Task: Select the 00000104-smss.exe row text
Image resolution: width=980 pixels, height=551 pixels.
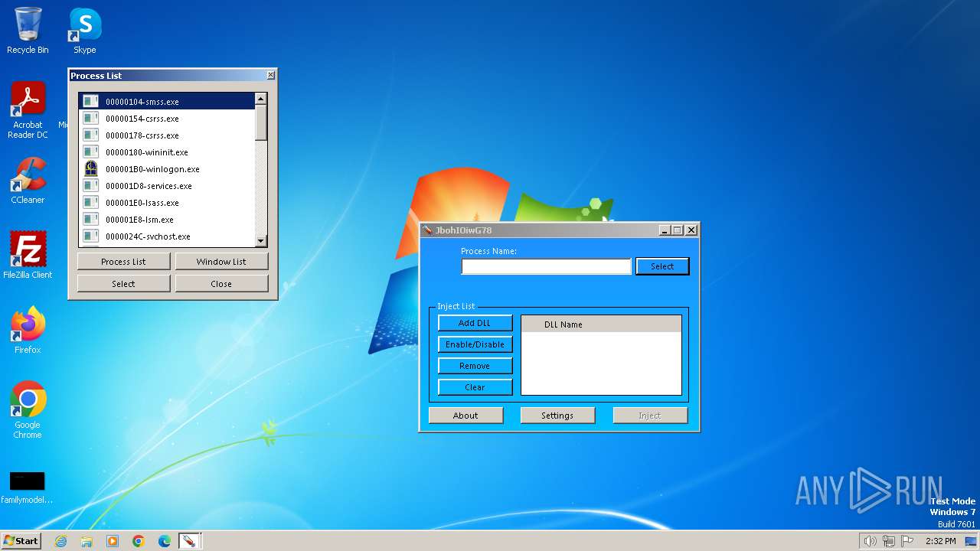Action: coord(142,102)
